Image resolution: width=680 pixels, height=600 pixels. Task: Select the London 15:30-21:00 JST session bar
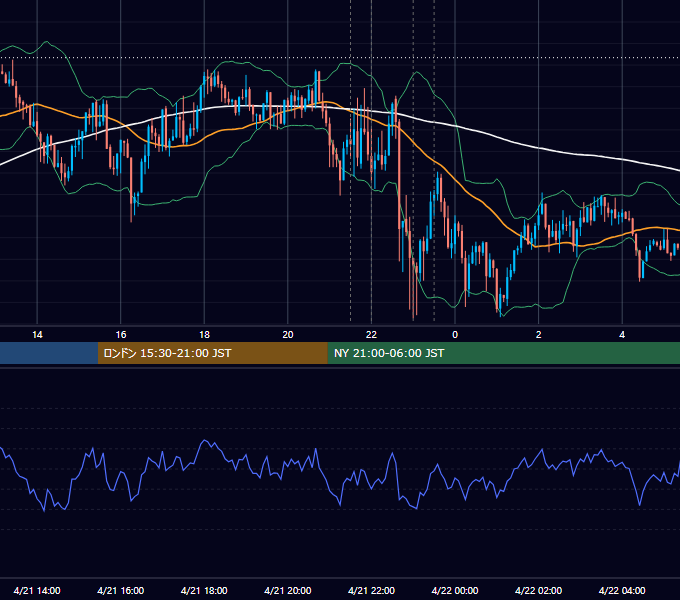tap(212, 353)
